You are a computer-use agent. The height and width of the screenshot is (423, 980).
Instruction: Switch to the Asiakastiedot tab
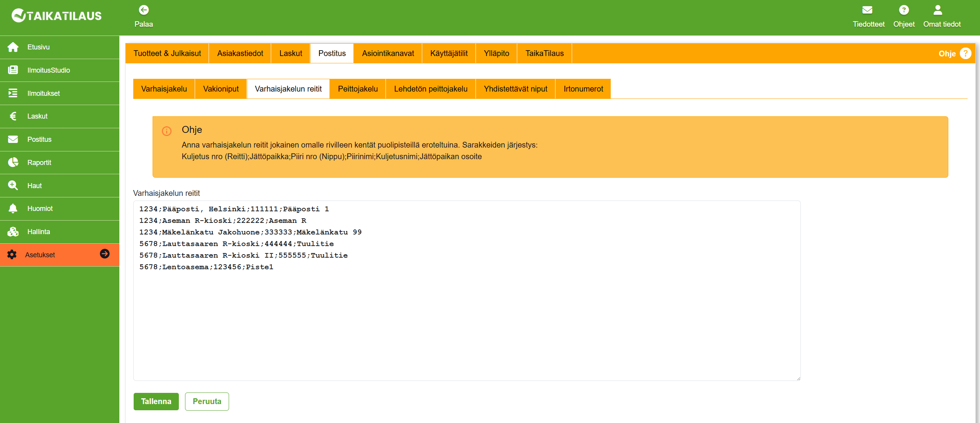pos(240,53)
